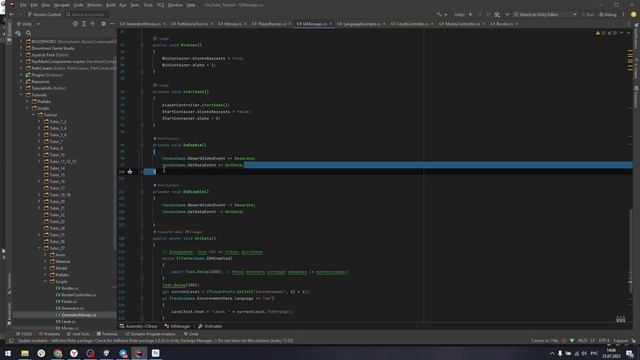Click expand all icon in explorer toolbar

[x=84, y=24]
